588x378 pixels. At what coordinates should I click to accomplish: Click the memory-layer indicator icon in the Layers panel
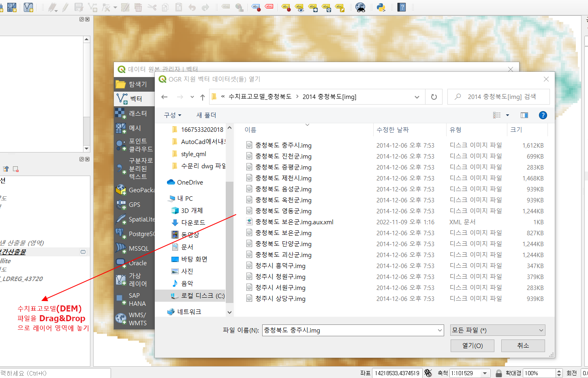point(83,252)
